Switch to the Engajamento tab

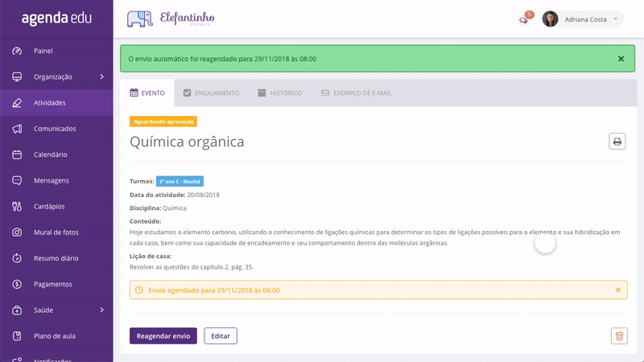[211, 93]
